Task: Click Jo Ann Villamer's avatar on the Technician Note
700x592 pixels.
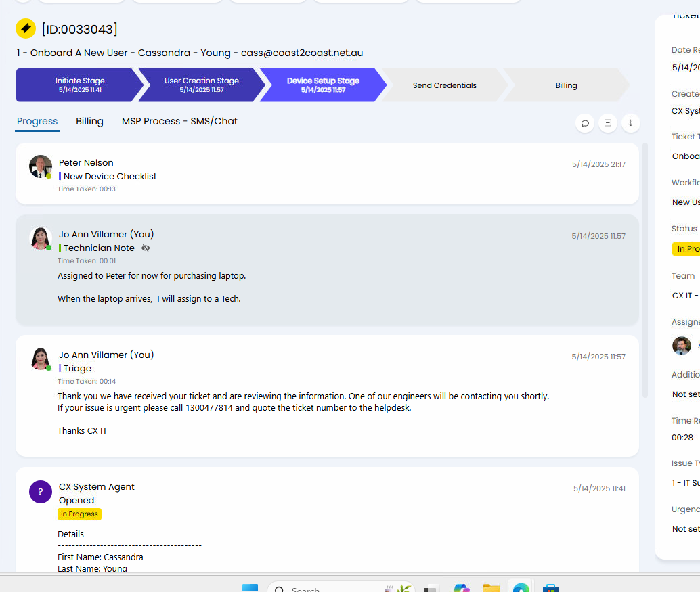Action: coord(41,238)
